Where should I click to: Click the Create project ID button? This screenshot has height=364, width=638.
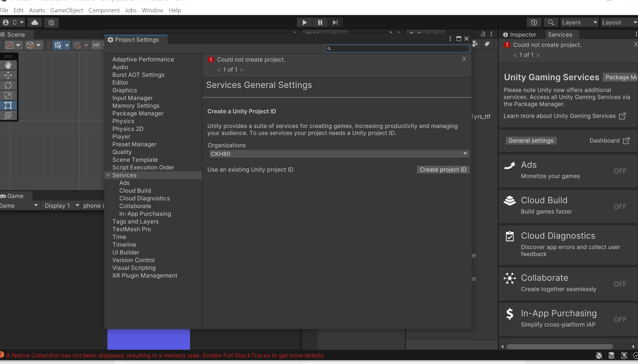click(x=443, y=170)
